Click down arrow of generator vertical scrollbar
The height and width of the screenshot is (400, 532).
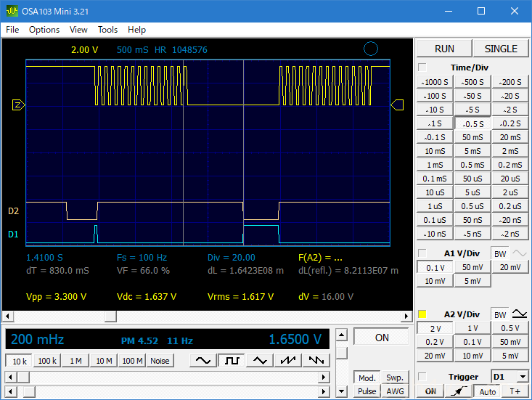(342, 391)
